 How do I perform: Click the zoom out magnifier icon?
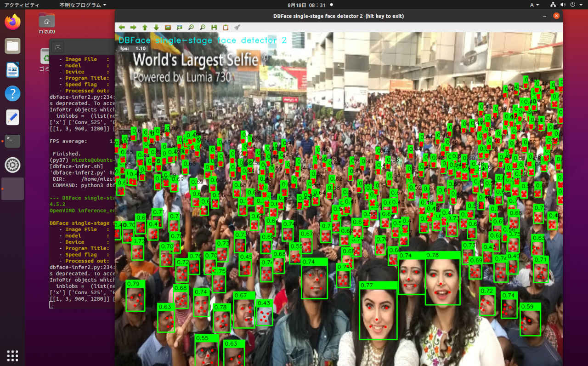(203, 28)
